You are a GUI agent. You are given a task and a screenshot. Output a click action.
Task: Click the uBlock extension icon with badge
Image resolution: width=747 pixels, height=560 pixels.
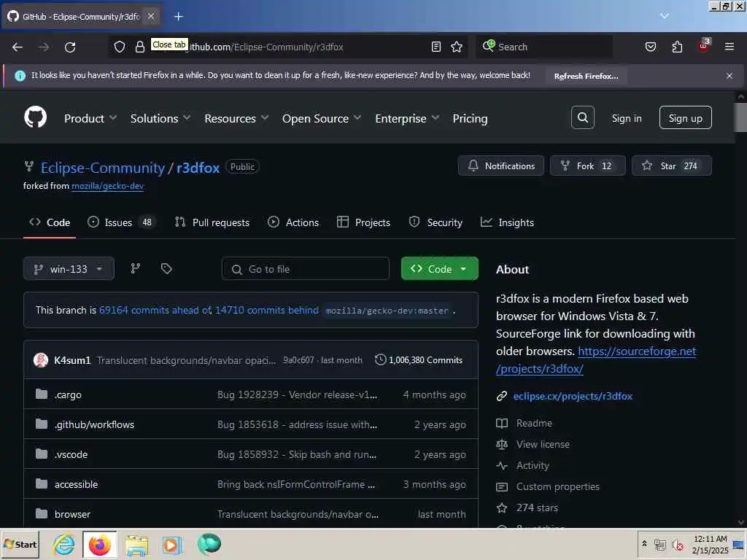tap(704, 46)
